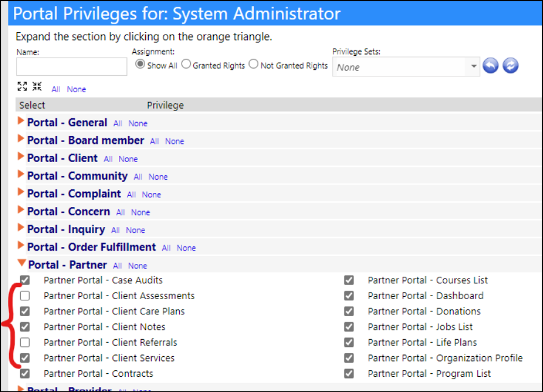Click the Portal - Community heading text
The width and height of the screenshot is (543, 392).
(78, 176)
